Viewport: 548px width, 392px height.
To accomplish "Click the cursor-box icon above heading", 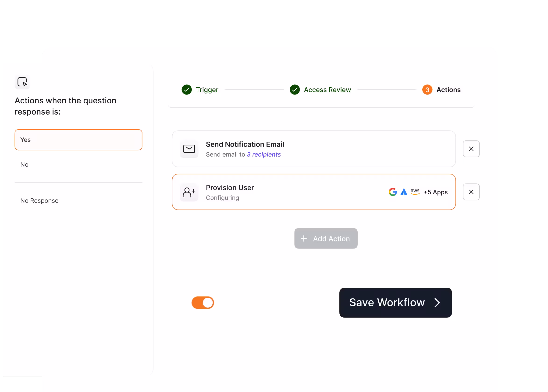I will click(x=22, y=82).
